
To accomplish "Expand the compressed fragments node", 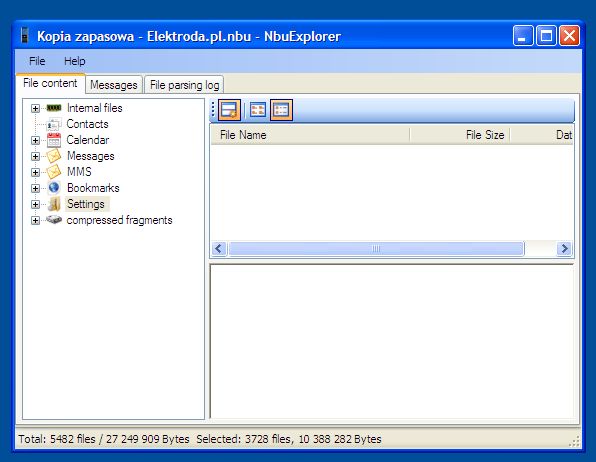I will [x=35, y=221].
